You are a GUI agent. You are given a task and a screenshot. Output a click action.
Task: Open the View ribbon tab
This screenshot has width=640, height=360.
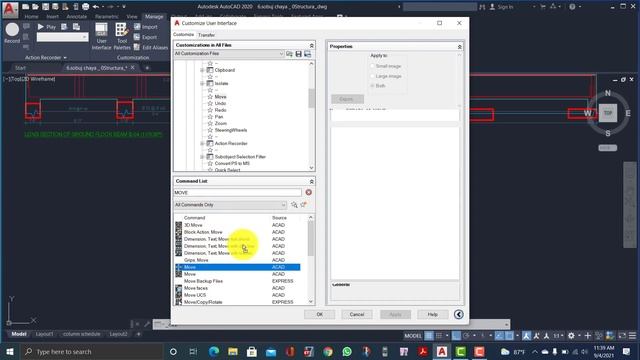coord(132,17)
